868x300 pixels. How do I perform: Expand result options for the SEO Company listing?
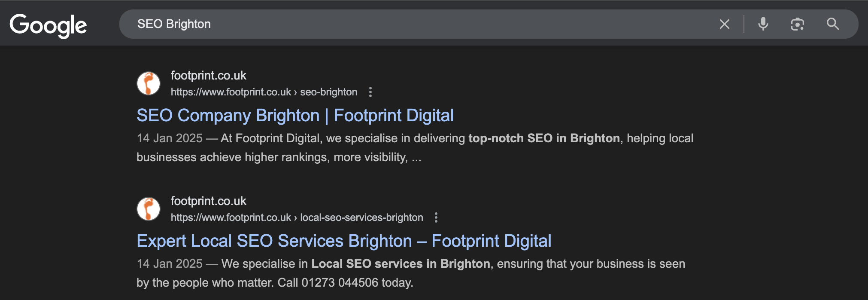coord(370,92)
